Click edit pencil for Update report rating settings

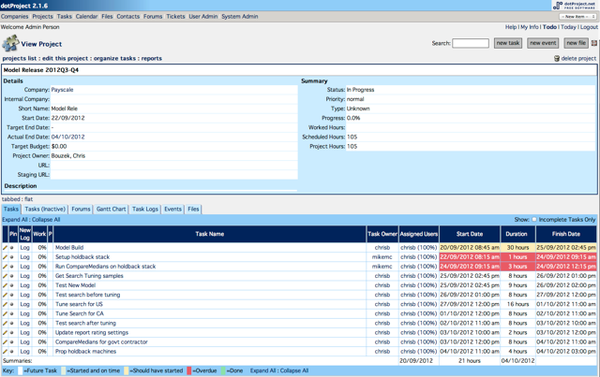[x=5, y=333]
